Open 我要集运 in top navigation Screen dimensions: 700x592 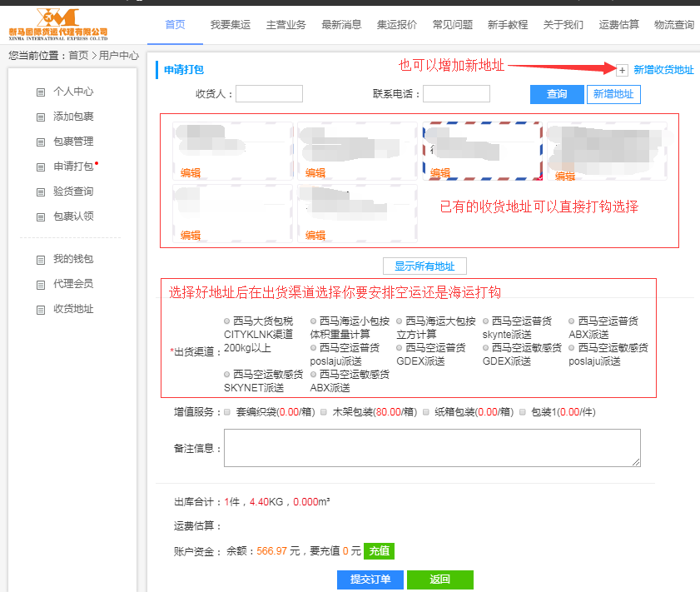coord(231,24)
